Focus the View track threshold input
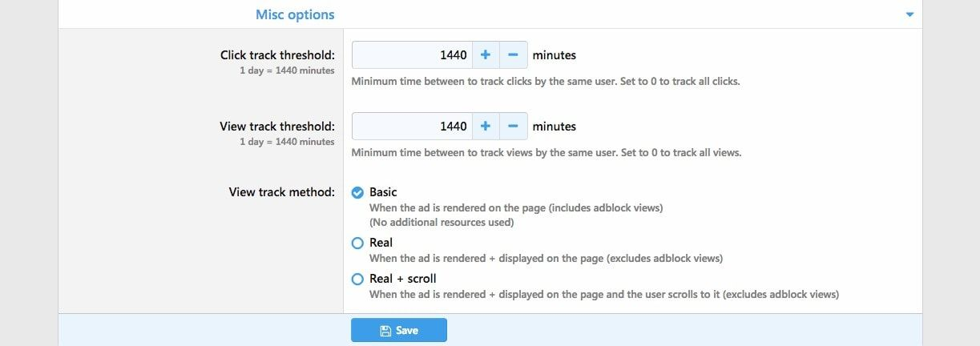Viewport: 980px width, 346px height. (x=412, y=126)
